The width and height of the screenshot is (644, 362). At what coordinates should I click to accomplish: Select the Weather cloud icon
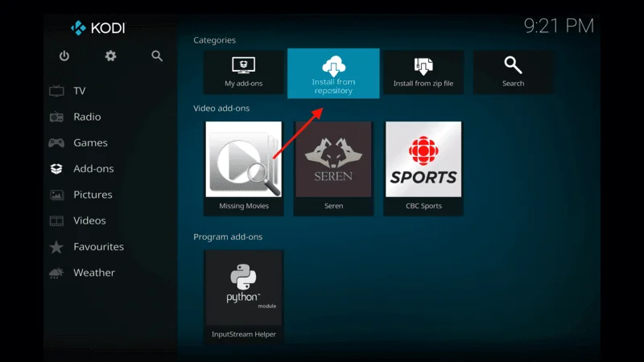coord(56,273)
